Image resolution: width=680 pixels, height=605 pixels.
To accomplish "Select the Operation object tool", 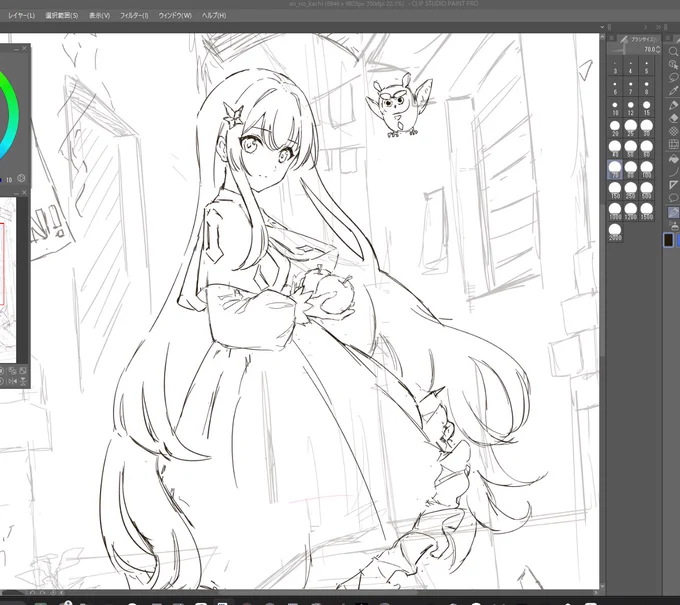I will [673, 65].
